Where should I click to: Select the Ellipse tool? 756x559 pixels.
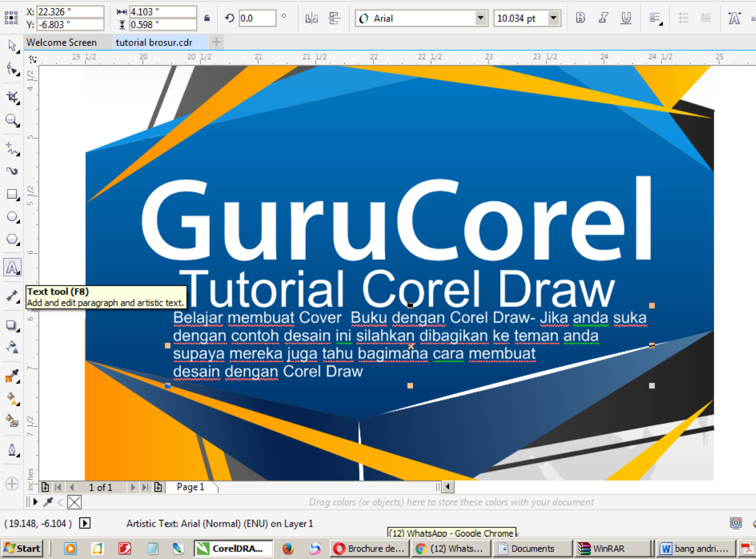pyautogui.click(x=12, y=217)
